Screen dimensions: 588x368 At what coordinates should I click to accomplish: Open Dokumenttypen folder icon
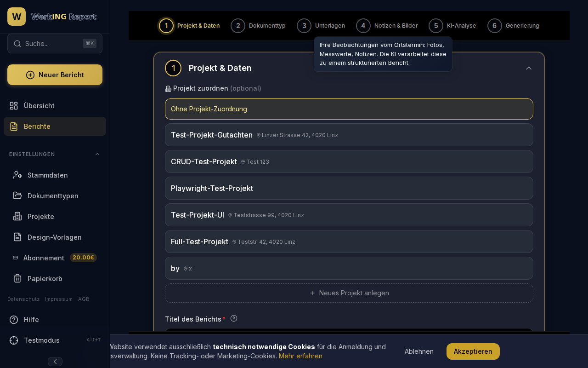pyautogui.click(x=17, y=195)
